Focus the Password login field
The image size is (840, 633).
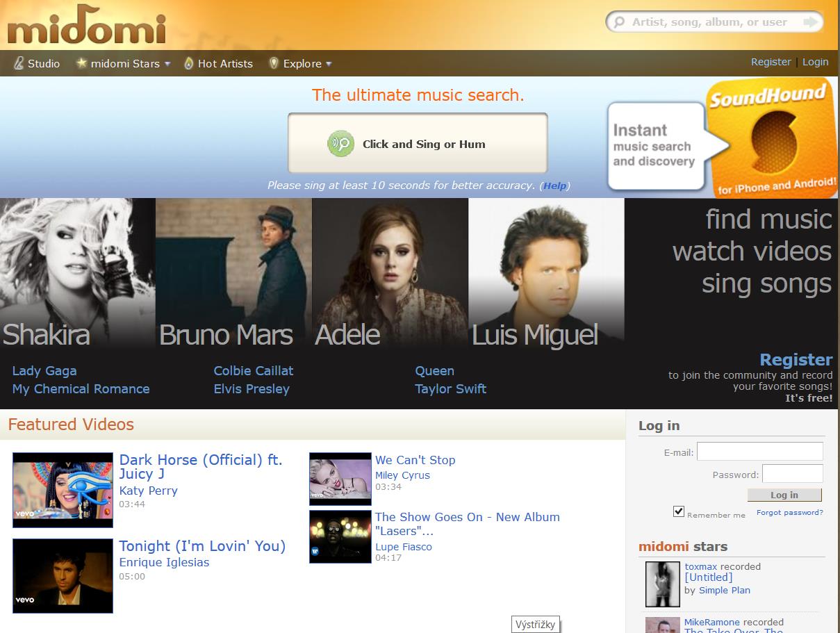coord(793,474)
